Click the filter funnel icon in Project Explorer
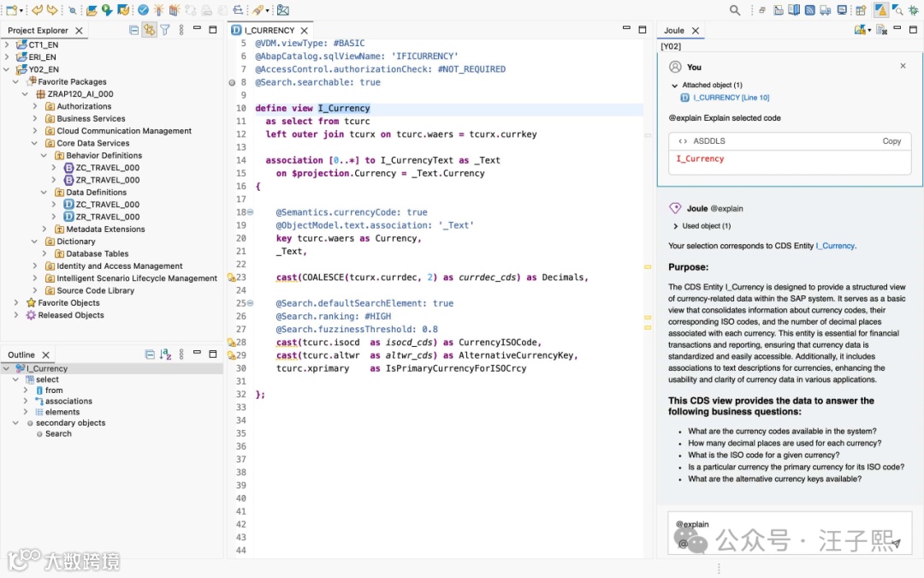924x578 pixels. coord(165,30)
